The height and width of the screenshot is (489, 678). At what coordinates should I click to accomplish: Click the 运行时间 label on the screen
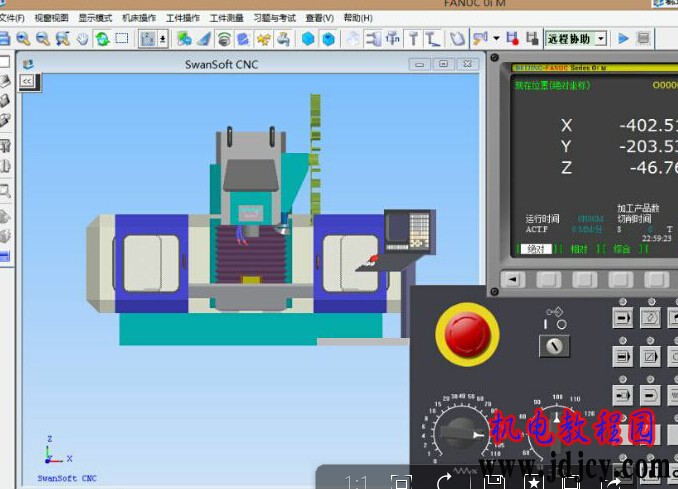coord(542,219)
